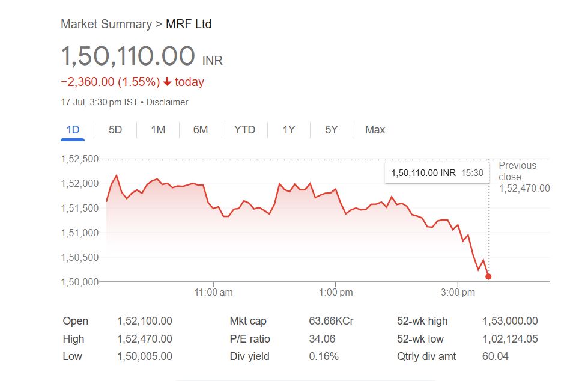Select the 1D time range tab
The width and height of the screenshot is (588, 381).
pyautogui.click(x=73, y=130)
